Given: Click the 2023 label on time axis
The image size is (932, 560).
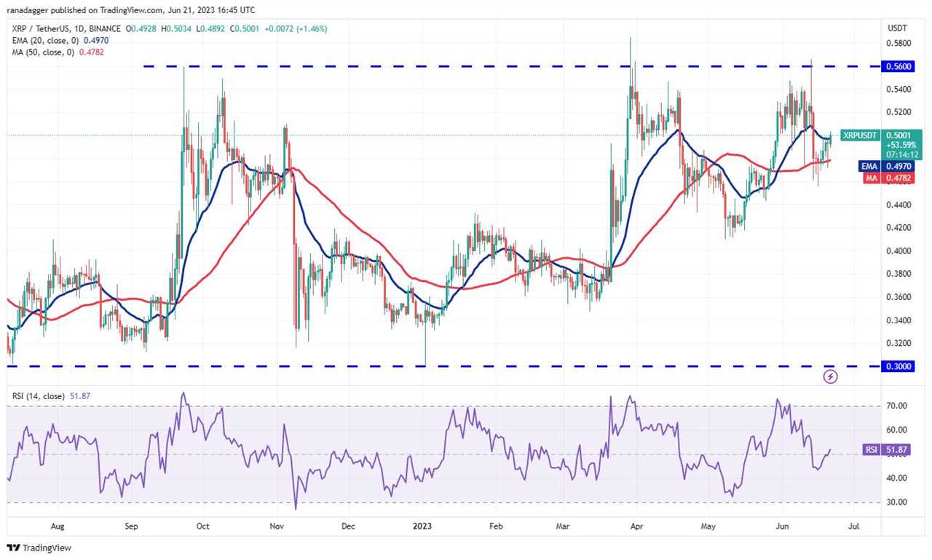Looking at the screenshot, I should point(422,525).
